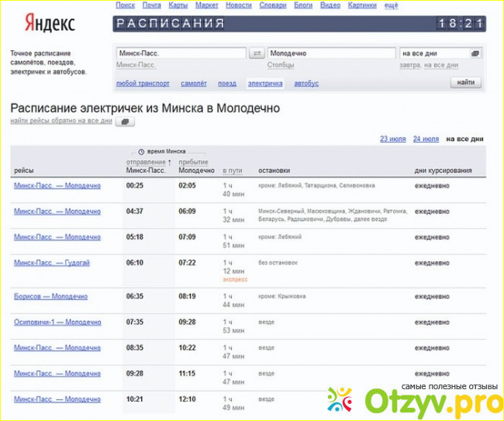The height and width of the screenshot is (421, 504).
Task: Open Почта in top navigation
Action: tap(152, 5)
